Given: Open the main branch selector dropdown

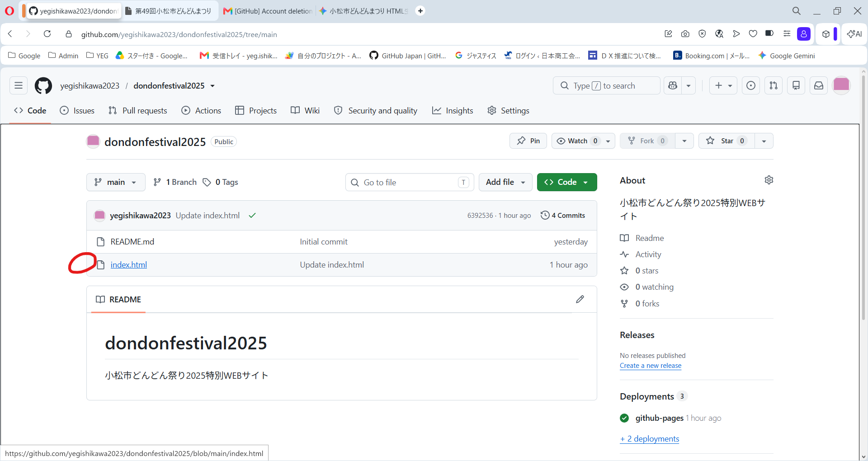Looking at the screenshot, I should [116, 182].
